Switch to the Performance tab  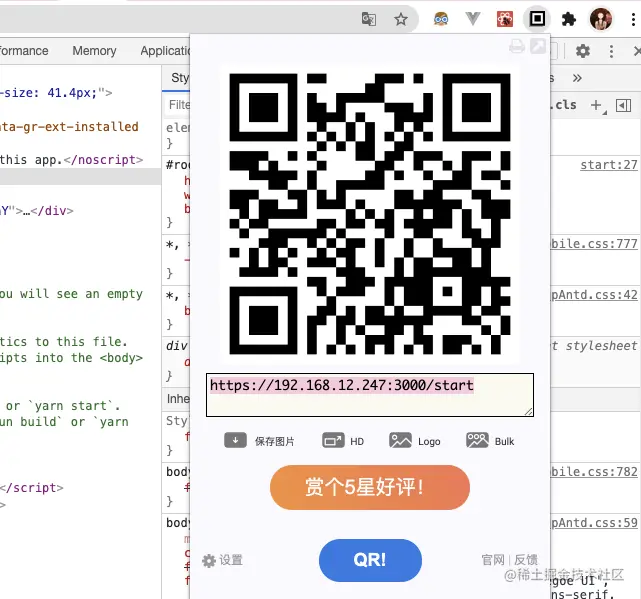[24, 51]
